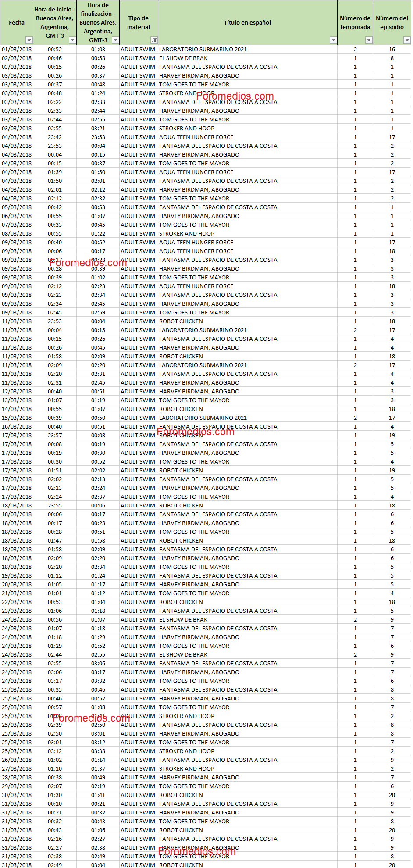Select date cell 05/03/2018
The width and height of the screenshot is (413, 868).
pos(17,207)
